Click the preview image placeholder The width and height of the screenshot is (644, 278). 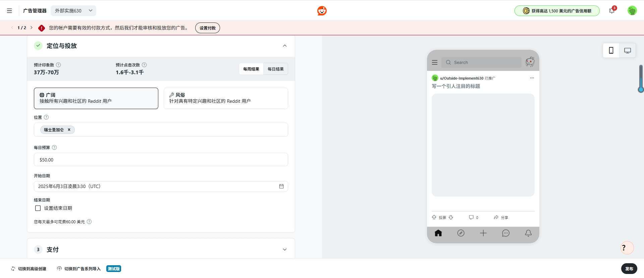[483, 145]
